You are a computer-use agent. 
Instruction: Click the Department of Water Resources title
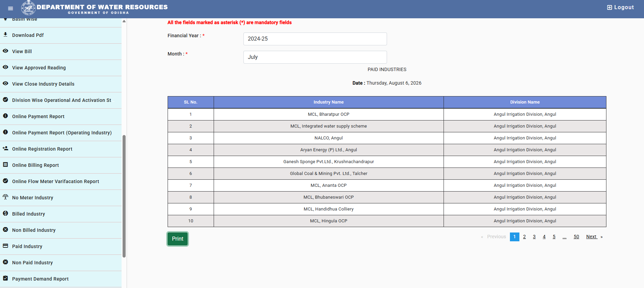[x=102, y=7]
